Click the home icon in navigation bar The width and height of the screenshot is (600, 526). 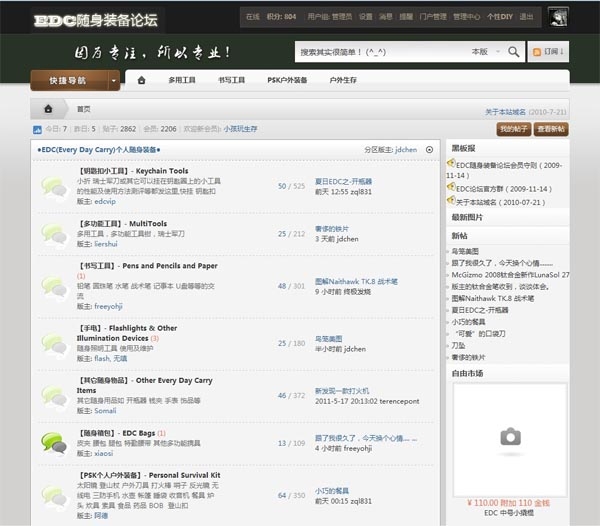pos(142,80)
